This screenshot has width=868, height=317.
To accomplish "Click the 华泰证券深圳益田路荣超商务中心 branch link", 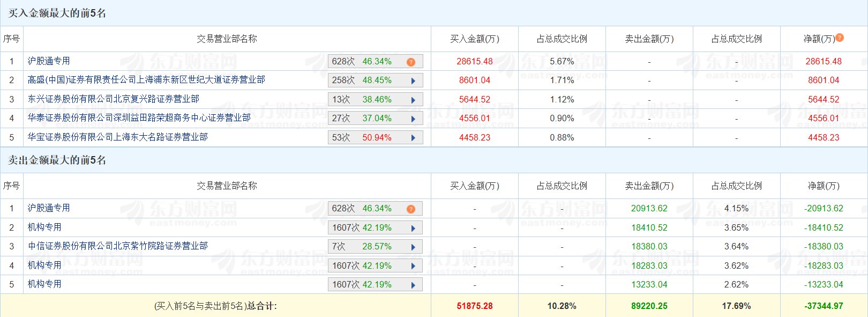I will click(x=139, y=118).
